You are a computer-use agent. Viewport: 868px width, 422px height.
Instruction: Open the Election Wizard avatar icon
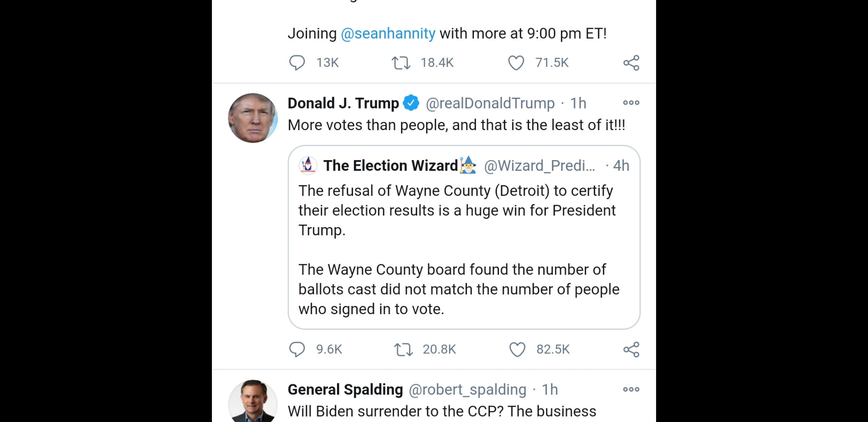tap(308, 165)
